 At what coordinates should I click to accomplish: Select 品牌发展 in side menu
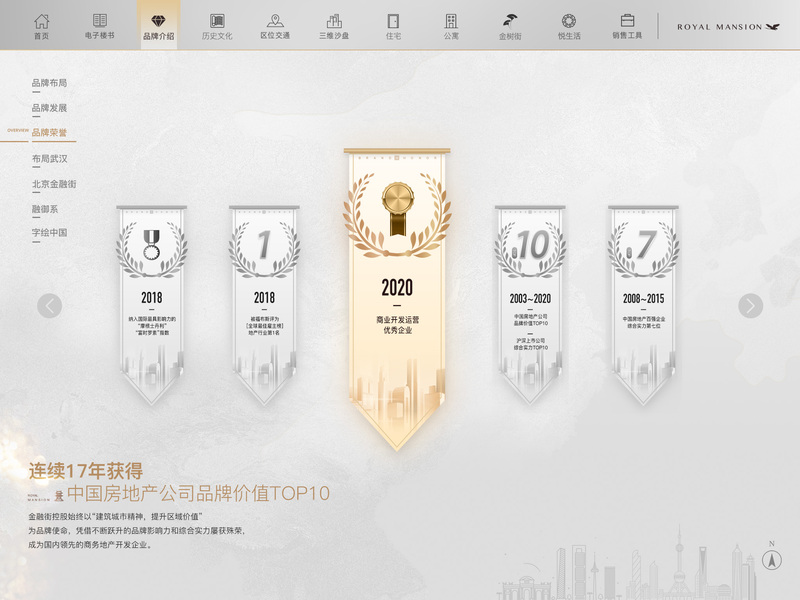pyautogui.click(x=49, y=108)
